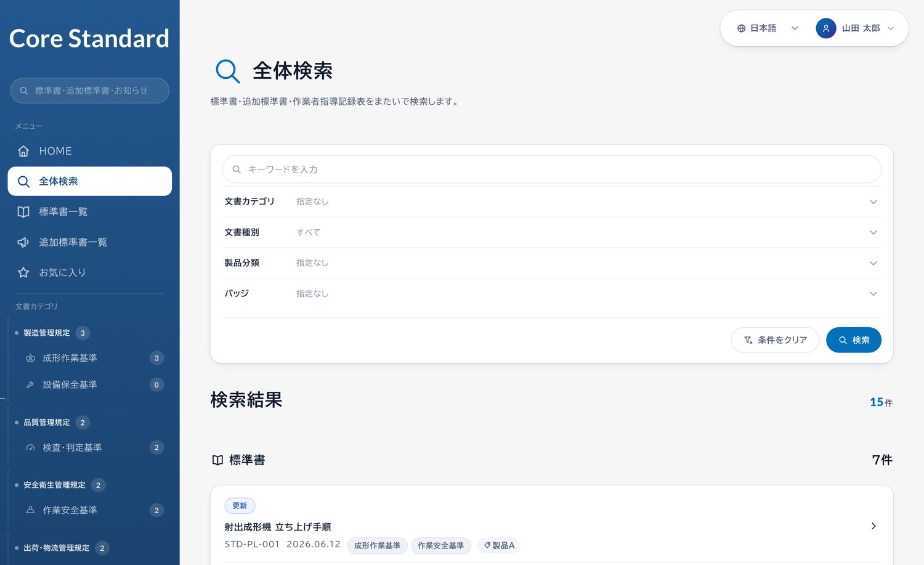Screen dimensions: 924x565
Task: Select 全体検索 in the sidebar
Action: 89,181
